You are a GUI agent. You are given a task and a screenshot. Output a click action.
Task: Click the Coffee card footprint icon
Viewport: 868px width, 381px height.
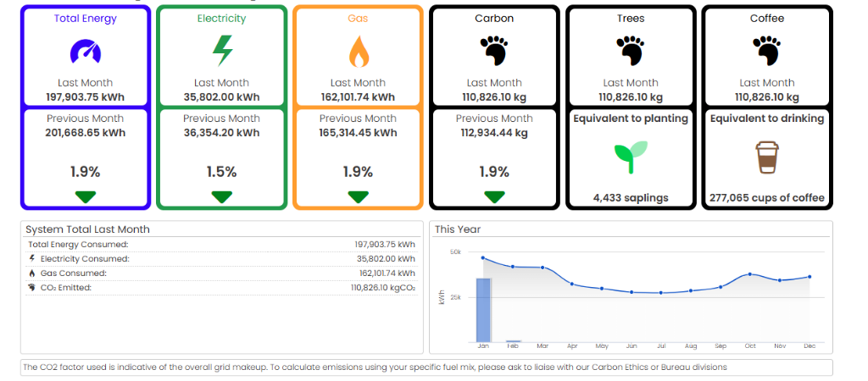coord(767,51)
